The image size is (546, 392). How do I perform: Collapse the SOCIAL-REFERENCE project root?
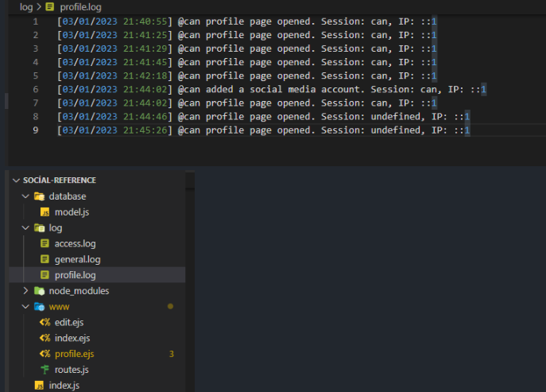[x=16, y=180]
